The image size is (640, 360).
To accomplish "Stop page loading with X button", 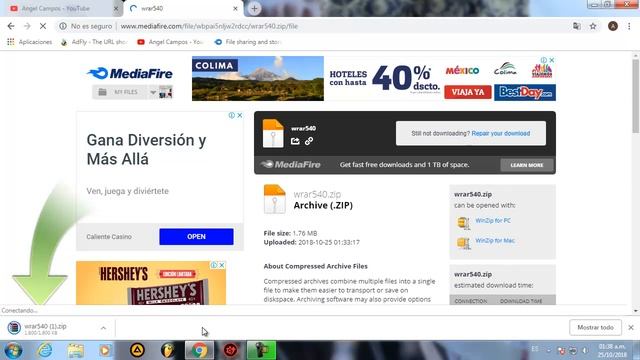I will (43, 26).
